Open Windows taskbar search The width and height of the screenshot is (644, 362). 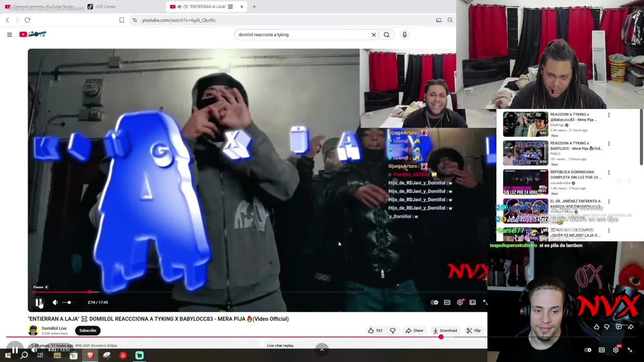(24, 355)
